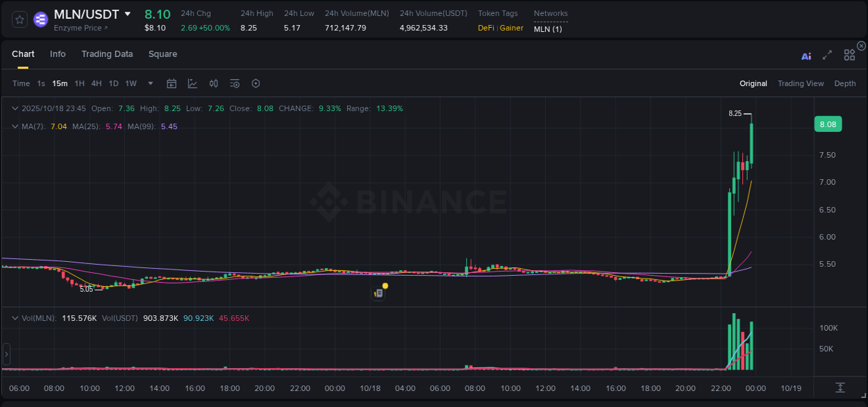The image size is (868, 407).
Task: Open the MLN/USDT pair dropdown
Action: click(128, 13)
